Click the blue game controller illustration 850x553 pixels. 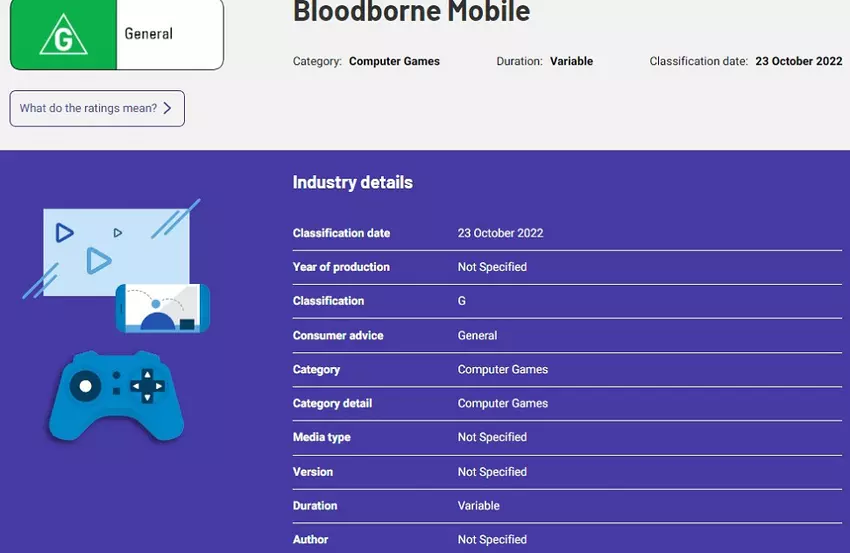pos(116,395)
